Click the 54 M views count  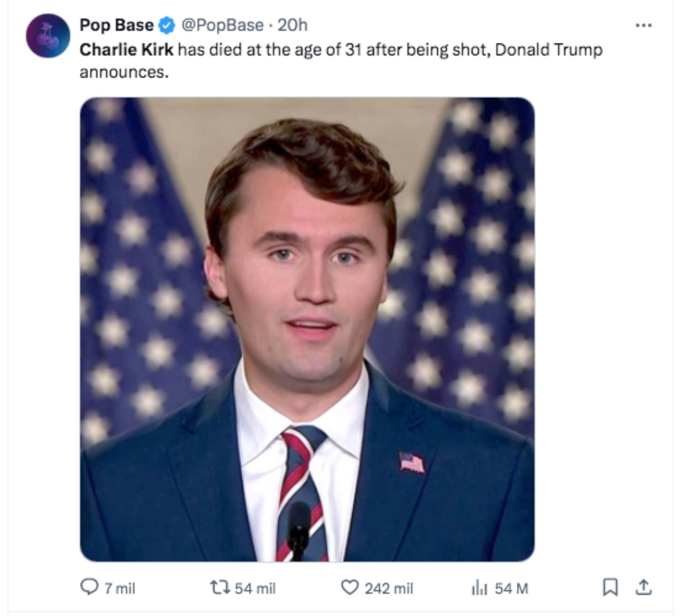tap(511, 589)
